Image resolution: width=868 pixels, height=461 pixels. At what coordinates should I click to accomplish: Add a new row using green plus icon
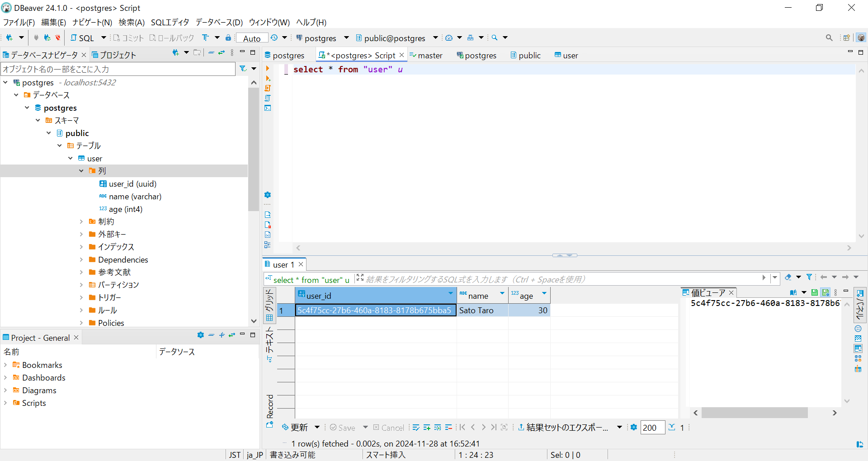(427, 427)
